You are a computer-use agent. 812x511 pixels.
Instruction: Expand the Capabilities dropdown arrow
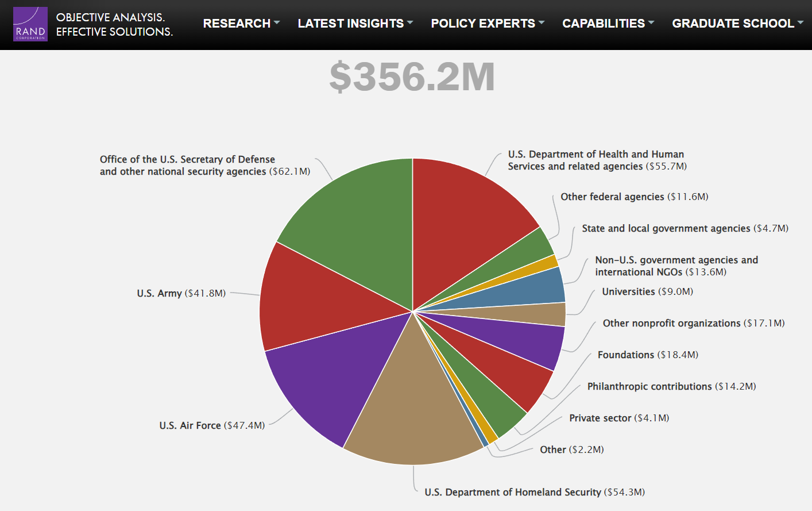point(651,23)
